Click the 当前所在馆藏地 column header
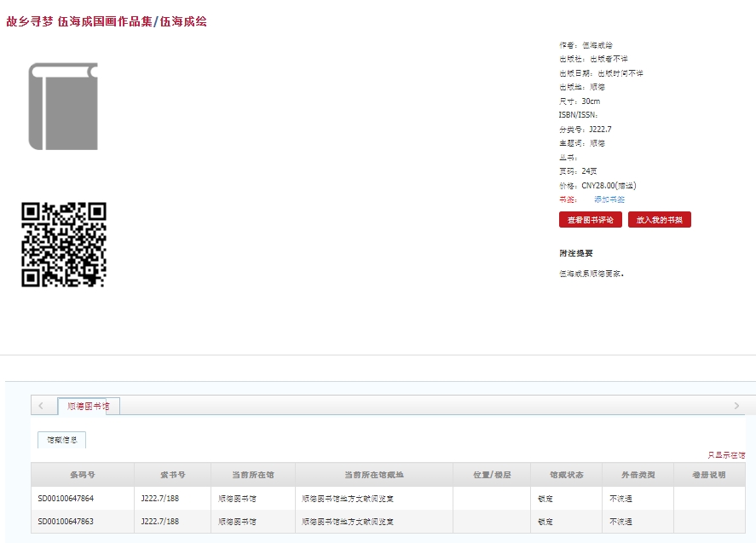This screenshot has width=756, height=543. click(374, 475)
